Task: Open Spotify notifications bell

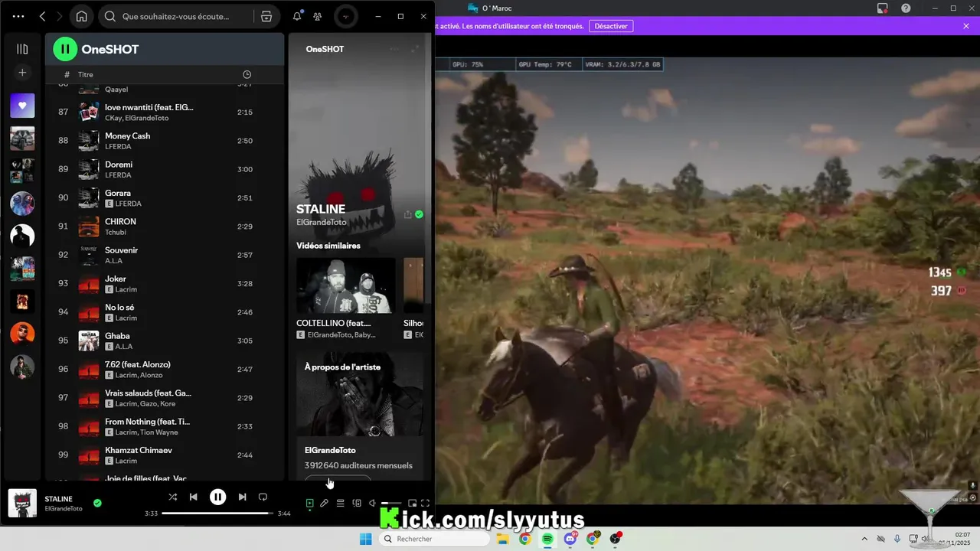Action: pos(297,16)
